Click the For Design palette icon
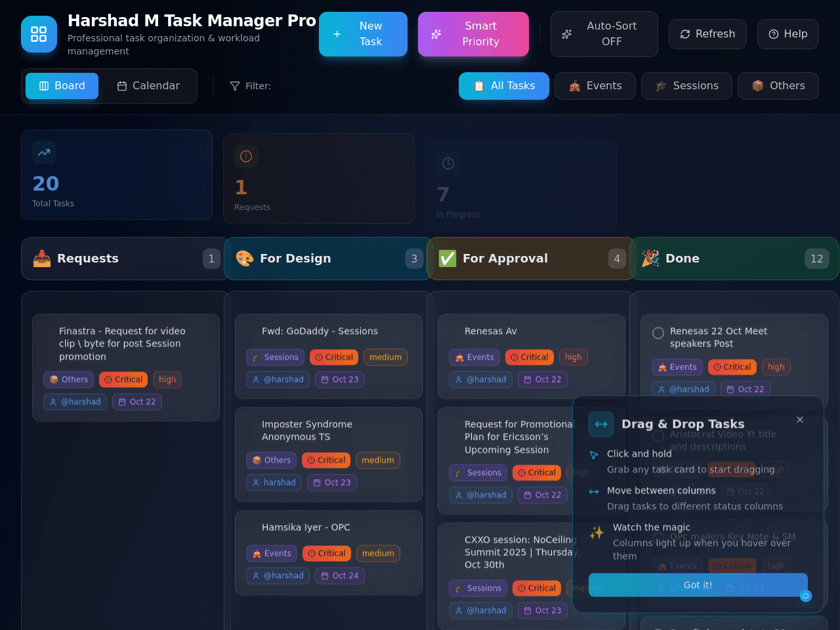Viewport: 840px width, 630px height. coord(245,259)
